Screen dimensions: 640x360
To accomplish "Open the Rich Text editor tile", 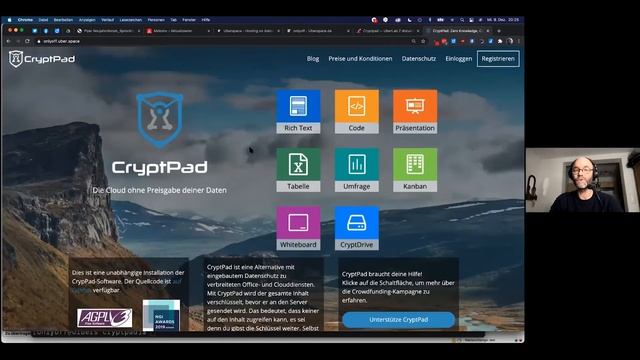I will click(x=298, y=111).
